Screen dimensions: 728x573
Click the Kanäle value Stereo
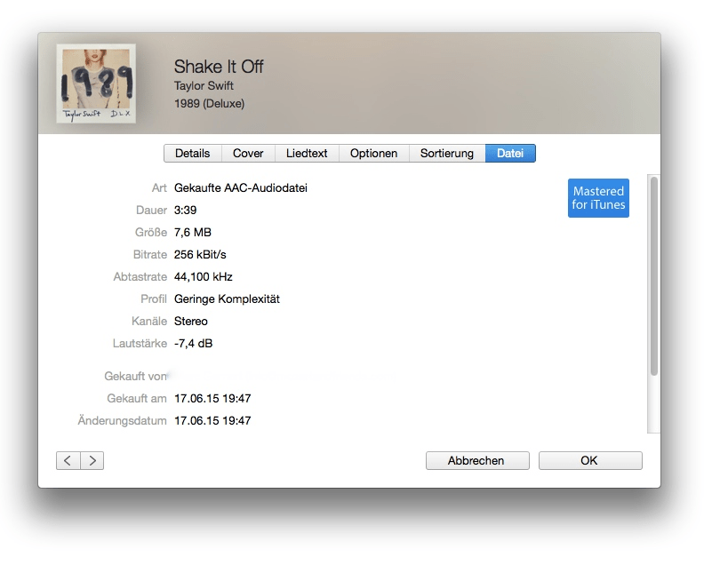coord(191,321)
